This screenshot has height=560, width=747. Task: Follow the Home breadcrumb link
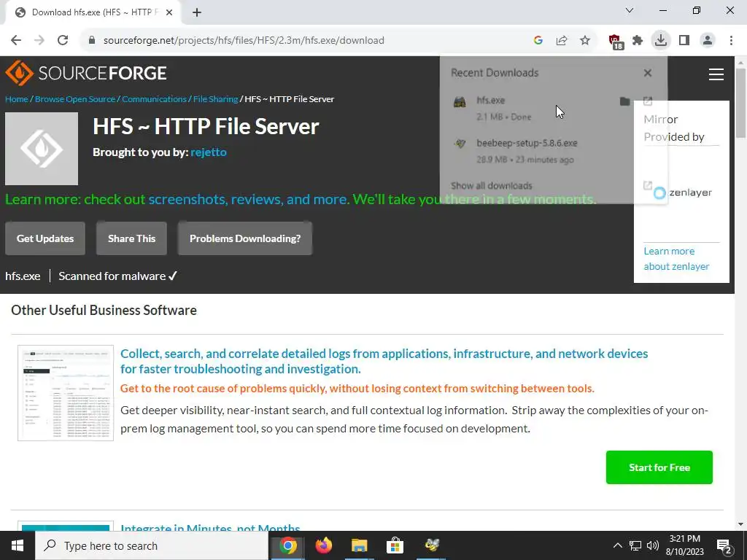(x=17, y=99)
